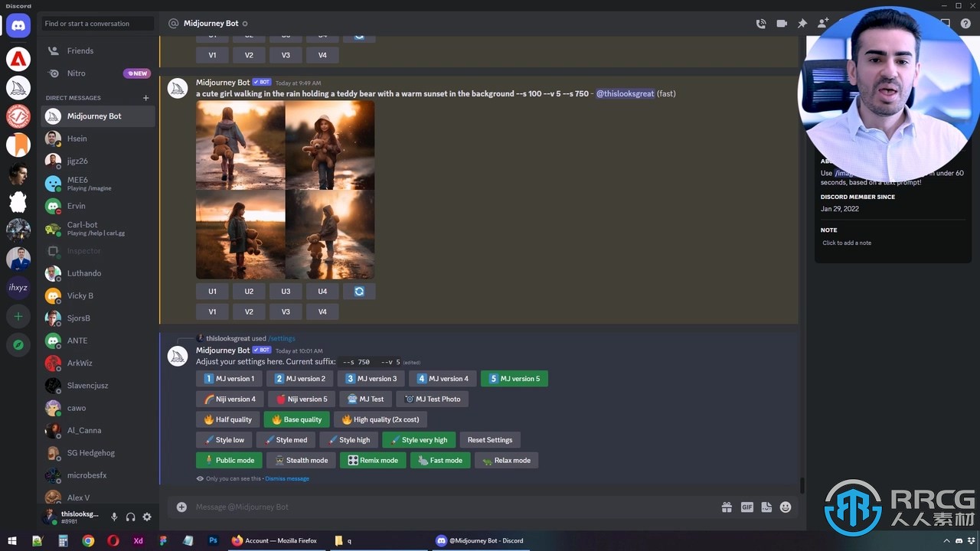Click Find or start a conversation
980x551 pixels.
click(98, 24)
